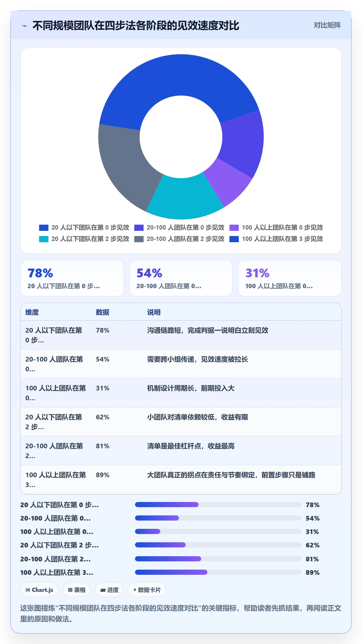The image size is (362, 644).
Task: Click the 维度 table column header
Action: coord(32,312)
